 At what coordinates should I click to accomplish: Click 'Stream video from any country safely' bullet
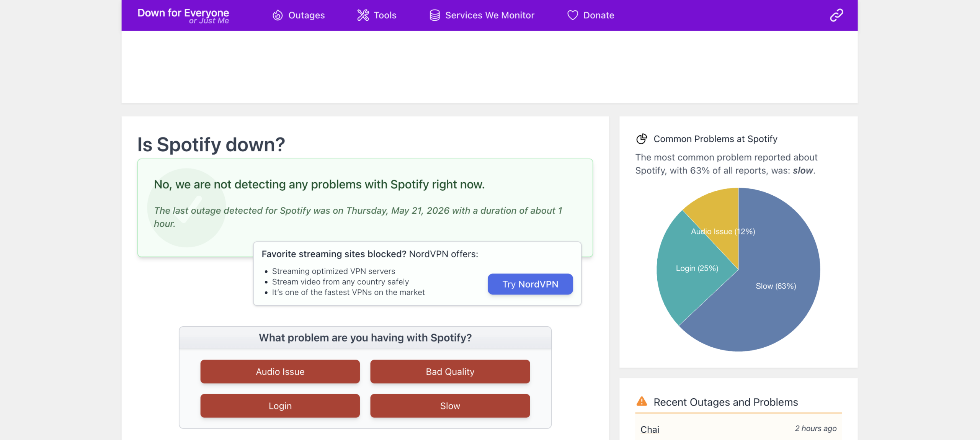(x=340, y=282)
